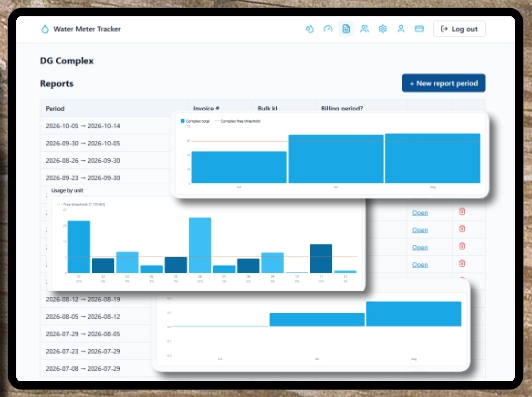Click the rightmost bar in complex total chart
Viewport: 532px width, 397px height.
pos(433,158)
